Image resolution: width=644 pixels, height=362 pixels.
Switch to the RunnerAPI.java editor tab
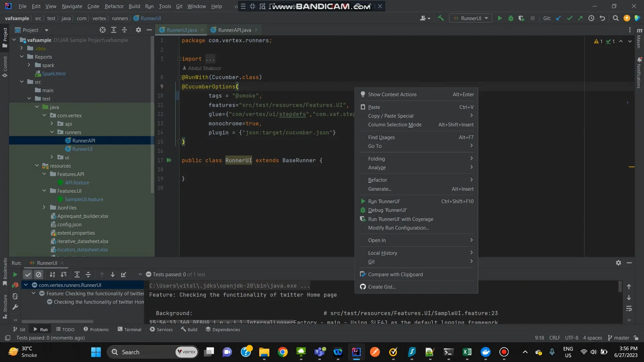(x=234, y=30)
